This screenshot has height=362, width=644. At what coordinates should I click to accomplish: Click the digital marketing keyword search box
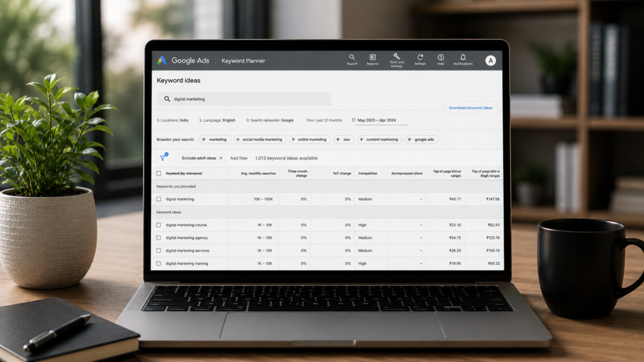pos(244,99)
